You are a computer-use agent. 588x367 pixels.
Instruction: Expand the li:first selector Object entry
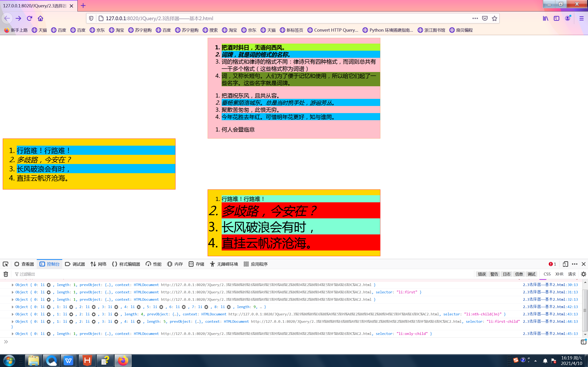click(x=13, y=292)
